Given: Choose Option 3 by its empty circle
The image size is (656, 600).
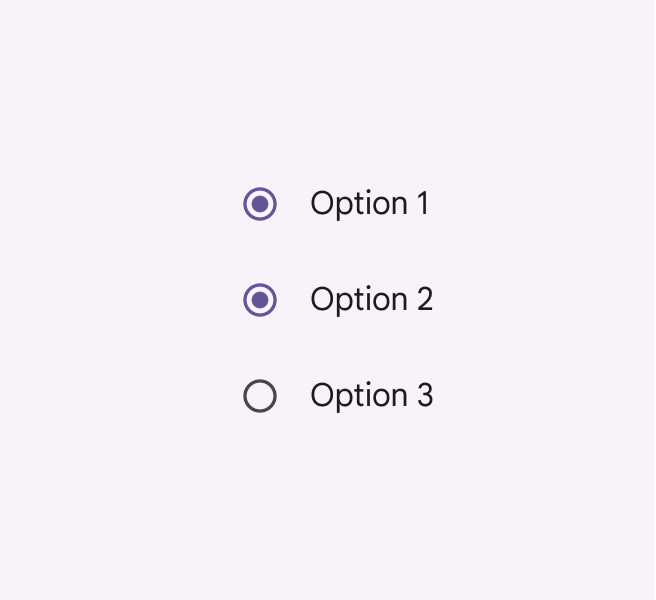Looking at the screenshot, I should point(260,396).
